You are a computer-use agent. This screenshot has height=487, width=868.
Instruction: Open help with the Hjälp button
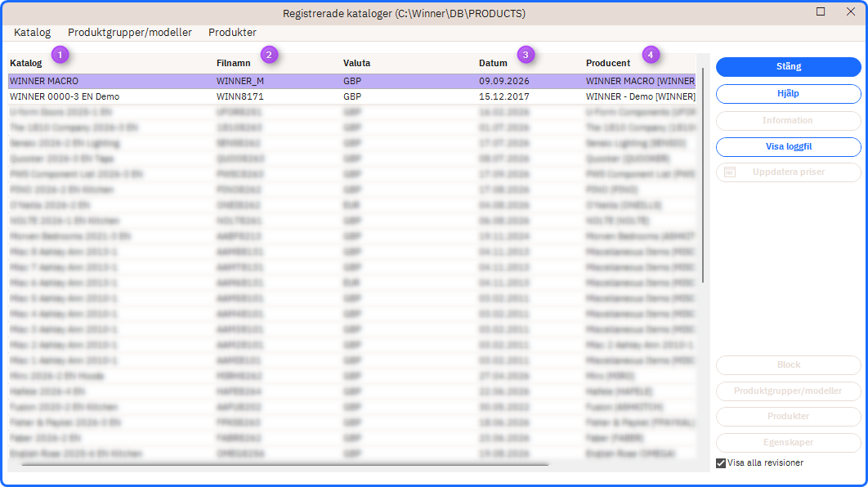788,93
